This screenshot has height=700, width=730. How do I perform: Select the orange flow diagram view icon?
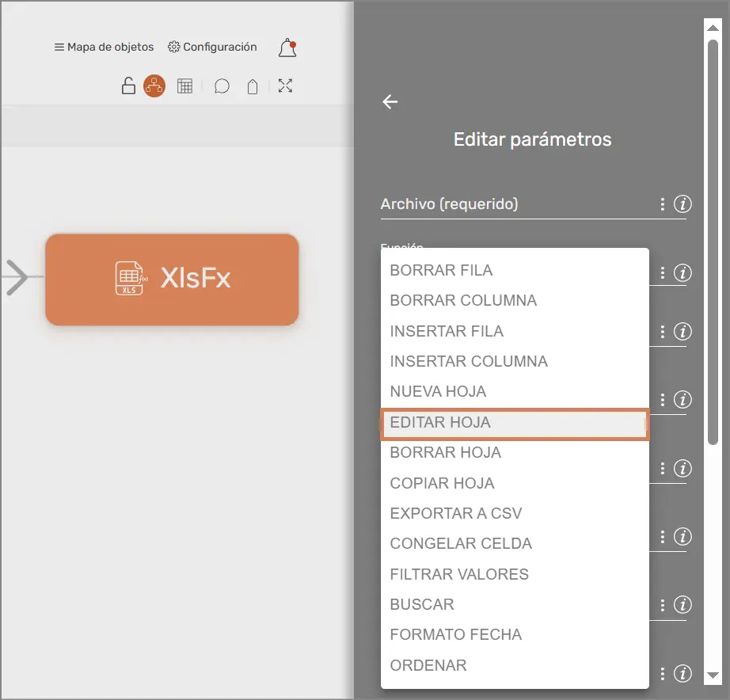click(x=154, y=86)
